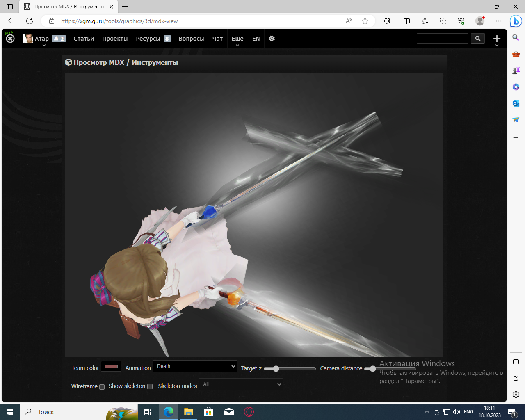This screenshot has width=525, height=420.
Task: Open File Explorer from the taskbar
Action: tap(188, 412)
